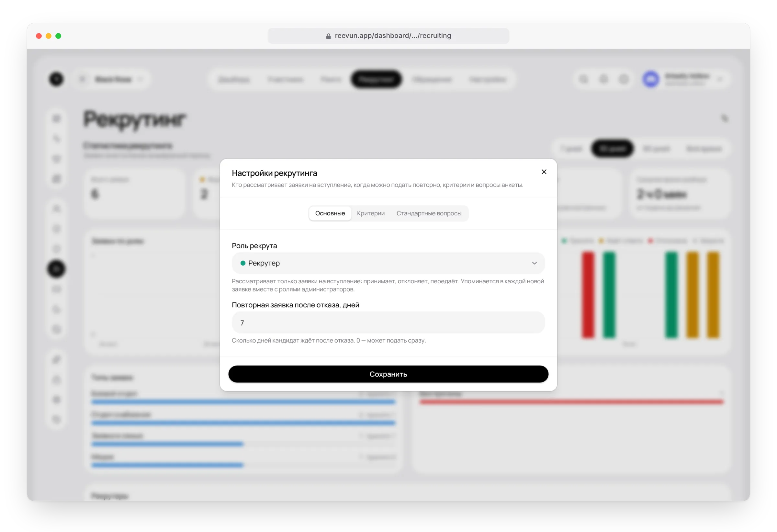The width and height of the screenshot is (777, 532).
Task: Click the pencil icon right of the Рекрутинг heading
Action: 725,119
